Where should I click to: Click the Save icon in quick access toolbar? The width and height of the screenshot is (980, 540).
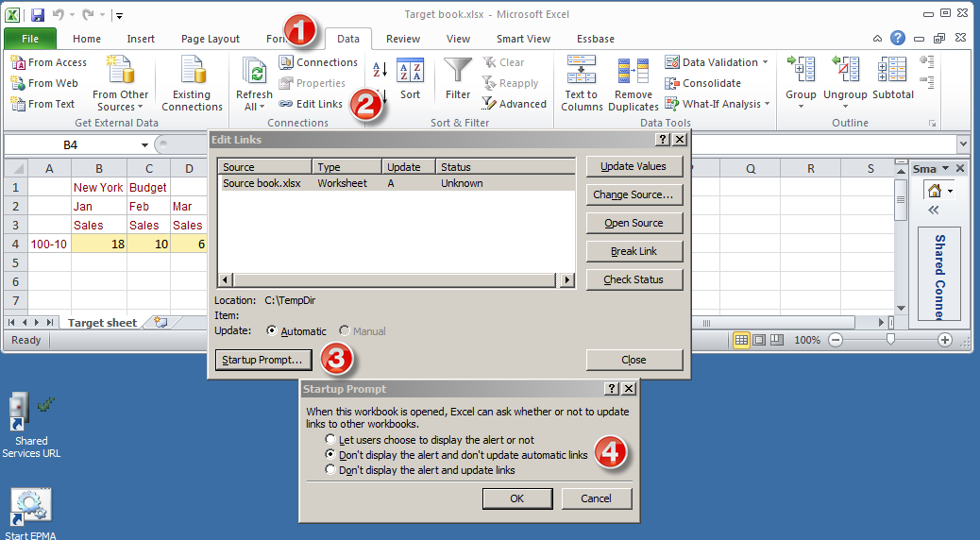[38, 14]
